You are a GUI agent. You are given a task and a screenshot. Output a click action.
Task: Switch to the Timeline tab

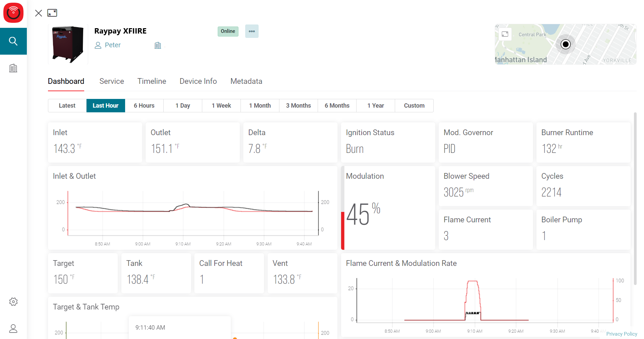pyautogui.click(x=152, y=81)
